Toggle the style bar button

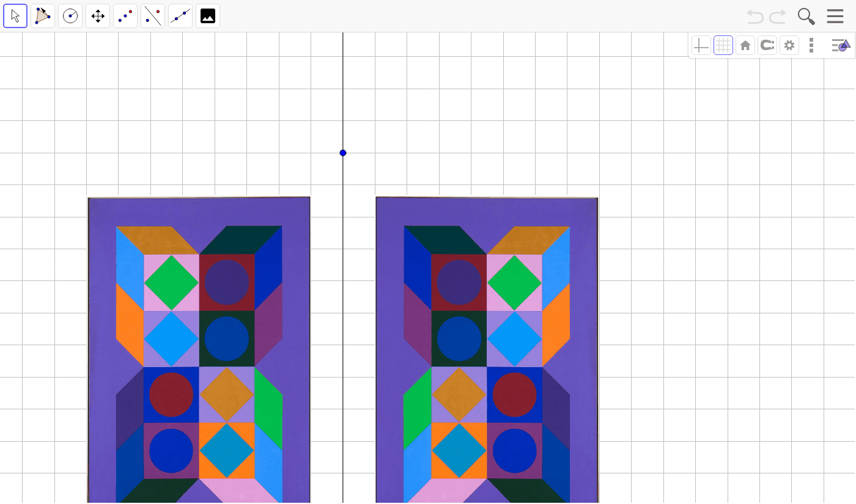pyautogui.click(x=841, y=45)
